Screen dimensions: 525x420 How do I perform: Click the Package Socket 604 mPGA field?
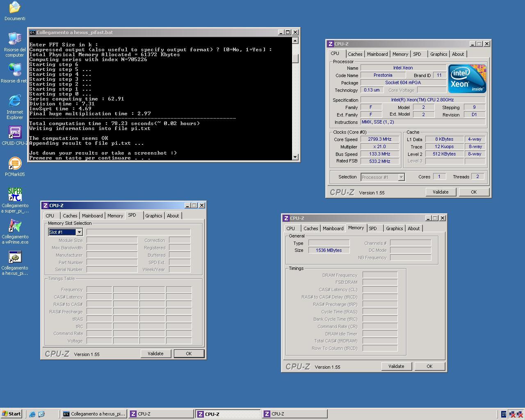(x=403, y=83)
